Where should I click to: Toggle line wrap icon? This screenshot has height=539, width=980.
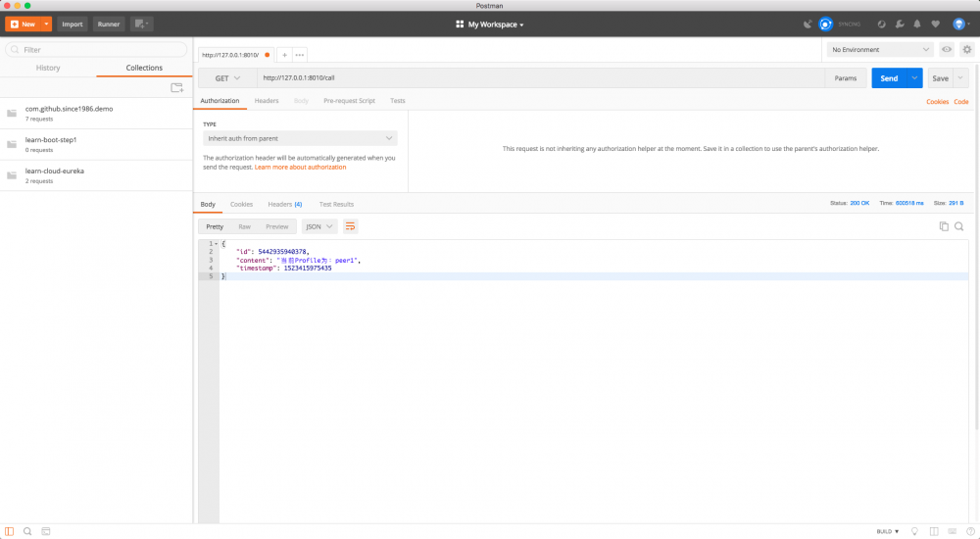[x=350, y=226]
